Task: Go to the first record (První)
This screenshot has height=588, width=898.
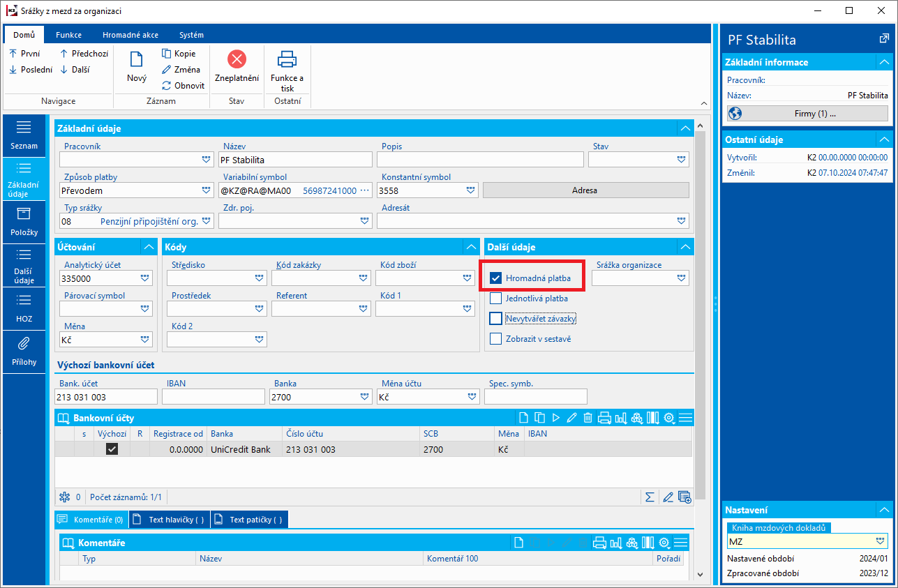Action: 24,54
